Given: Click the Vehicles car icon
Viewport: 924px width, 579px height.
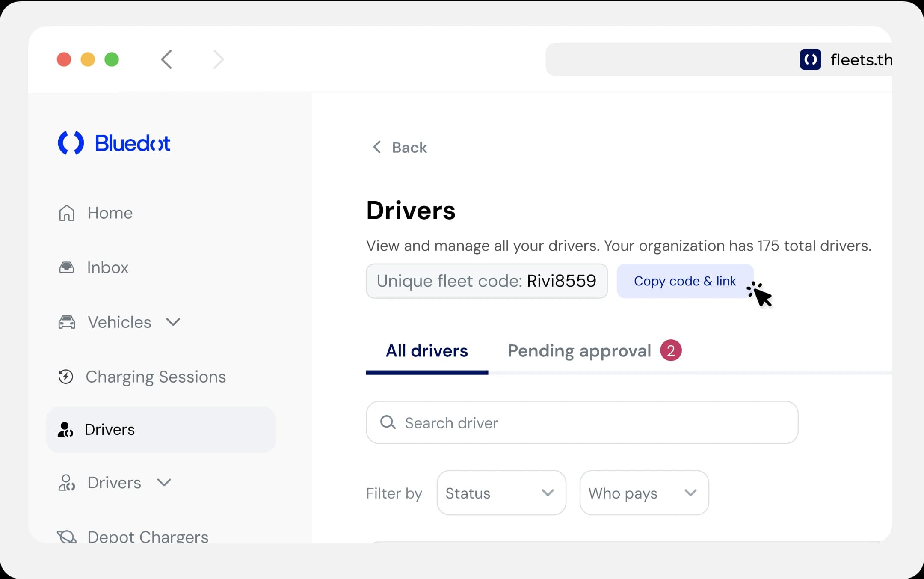Looking at the screenshot, I should (x=66, y=322).
